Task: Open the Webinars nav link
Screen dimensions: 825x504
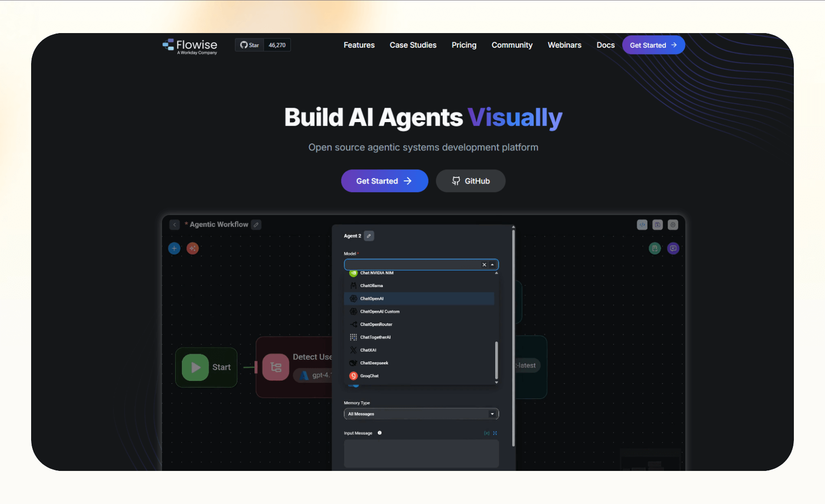Action: pyautogui.click(x=564, y=45)
